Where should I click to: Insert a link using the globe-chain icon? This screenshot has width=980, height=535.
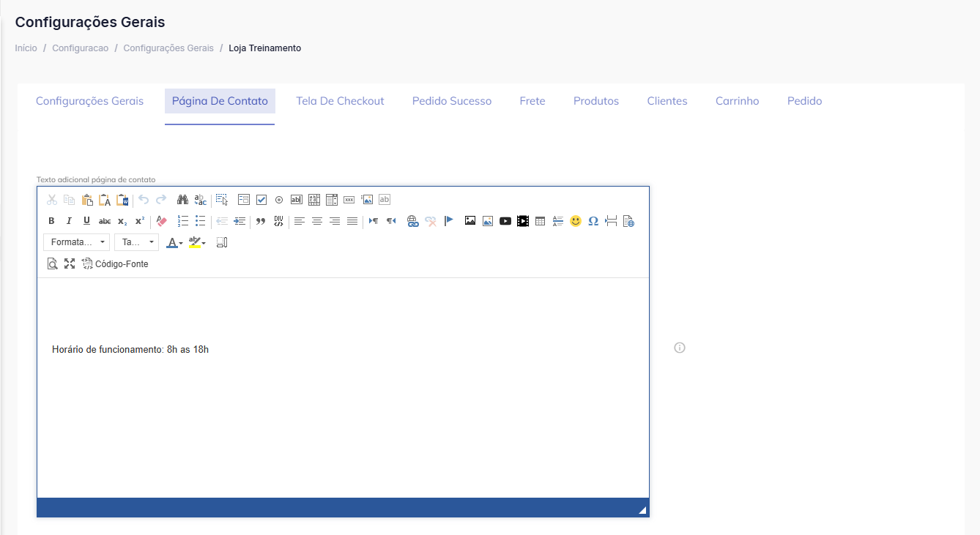pyautogui.click(x=412, y=221)
